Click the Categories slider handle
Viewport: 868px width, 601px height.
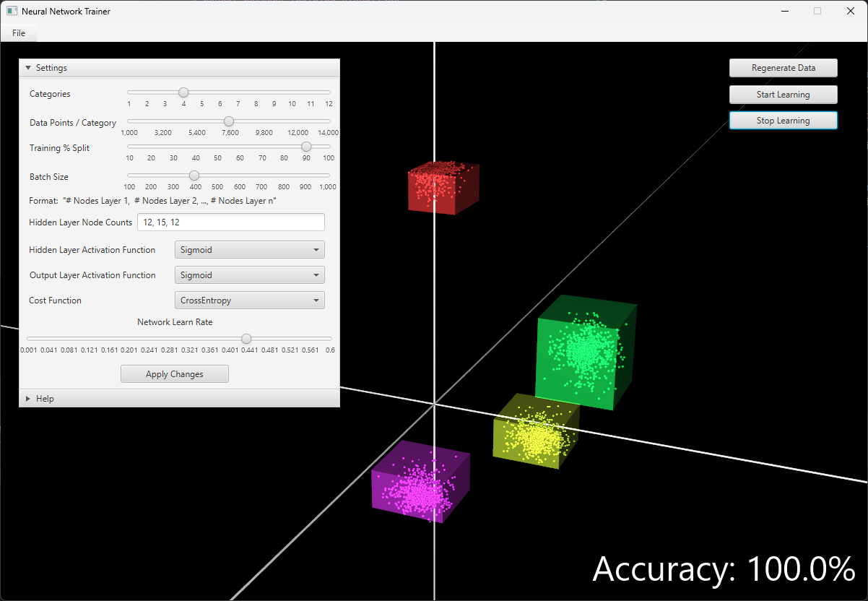183,92
